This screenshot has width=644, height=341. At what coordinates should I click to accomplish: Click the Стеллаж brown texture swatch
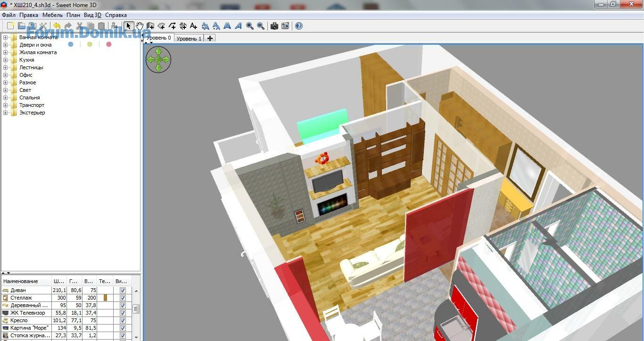click(106, 298)
